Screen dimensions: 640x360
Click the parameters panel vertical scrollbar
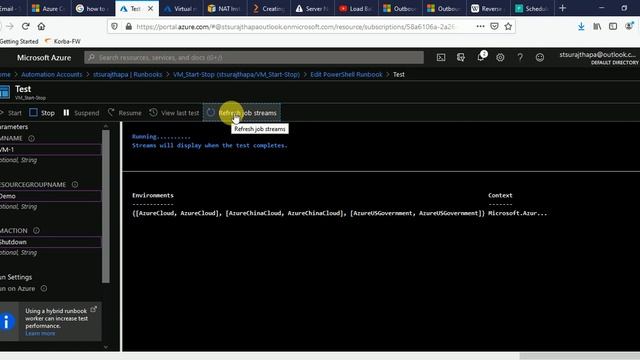point(106,207)
